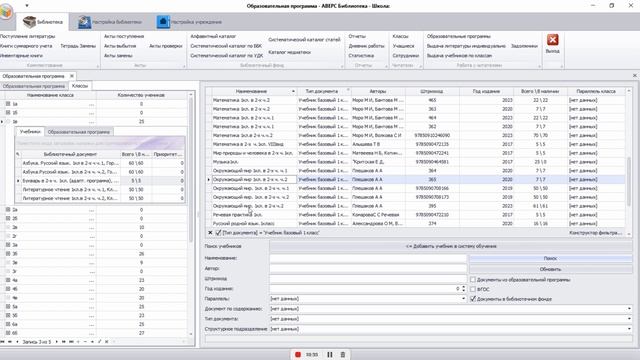Open Задолжники in the ribbon
The height and width of the screenshot is (360, 640).
pyautogui.click(x=524, y=46)
